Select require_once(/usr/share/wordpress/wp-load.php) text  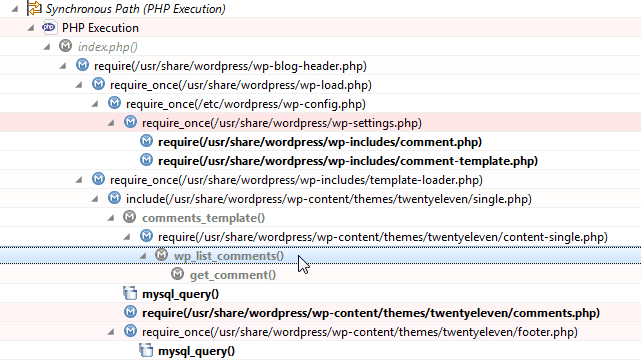click(241, 85)
